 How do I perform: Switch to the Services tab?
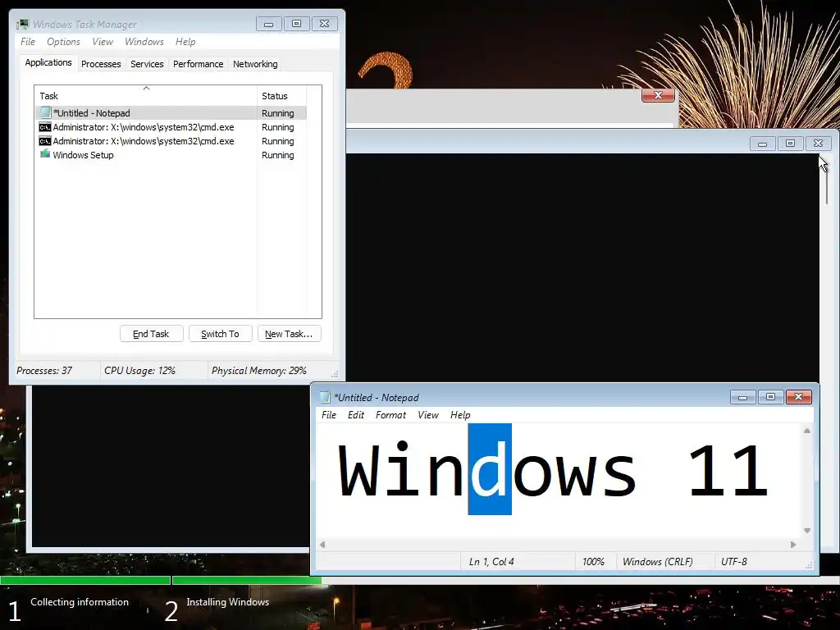click(147, 64)
